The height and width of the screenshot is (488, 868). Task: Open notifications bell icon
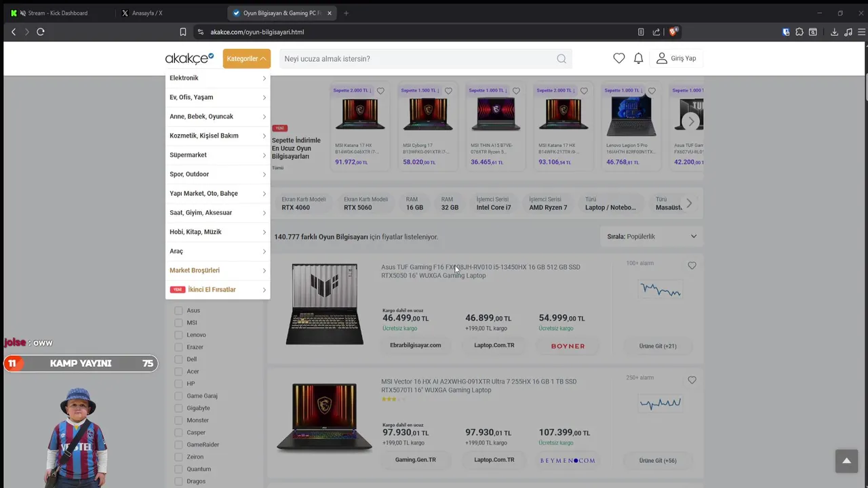pyautogui.click(x=638, y=58)
